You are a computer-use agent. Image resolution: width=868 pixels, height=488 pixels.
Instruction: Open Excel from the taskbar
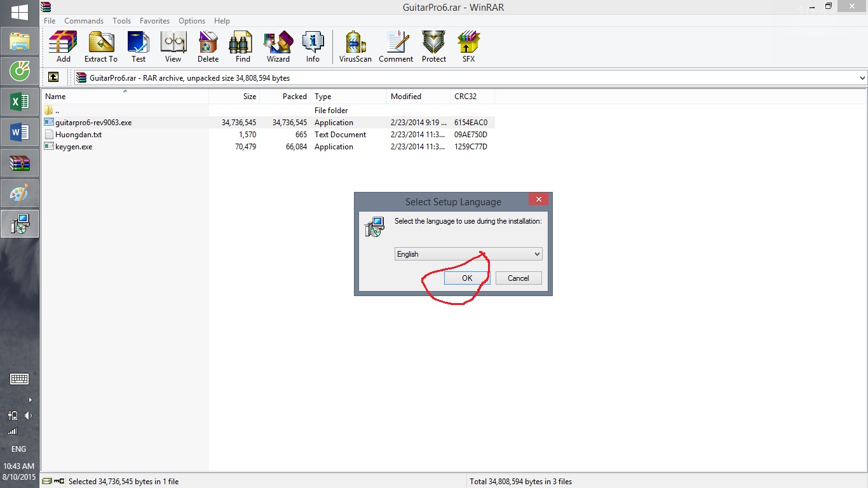coord(20,102)
